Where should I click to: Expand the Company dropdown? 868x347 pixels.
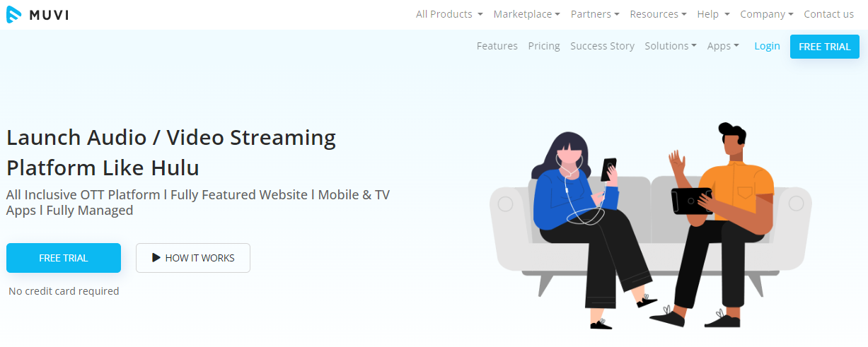pyautogui.click(x=767, y=14)
